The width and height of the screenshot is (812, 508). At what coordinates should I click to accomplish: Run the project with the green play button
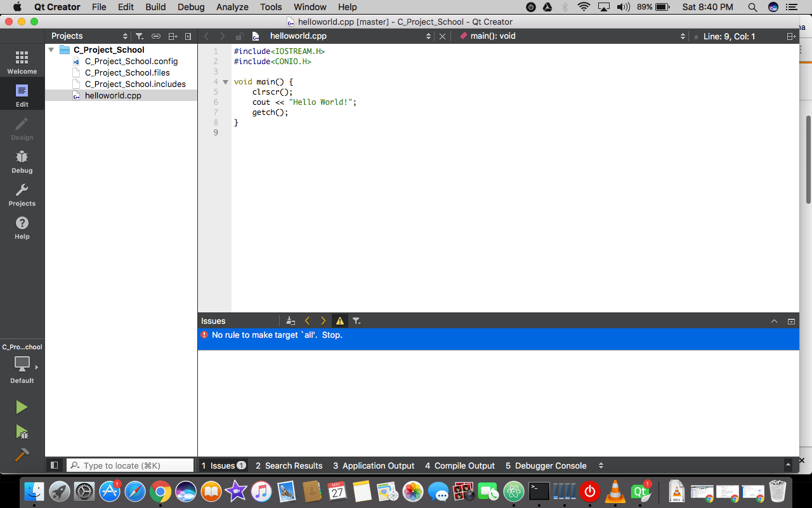point(22,406)
